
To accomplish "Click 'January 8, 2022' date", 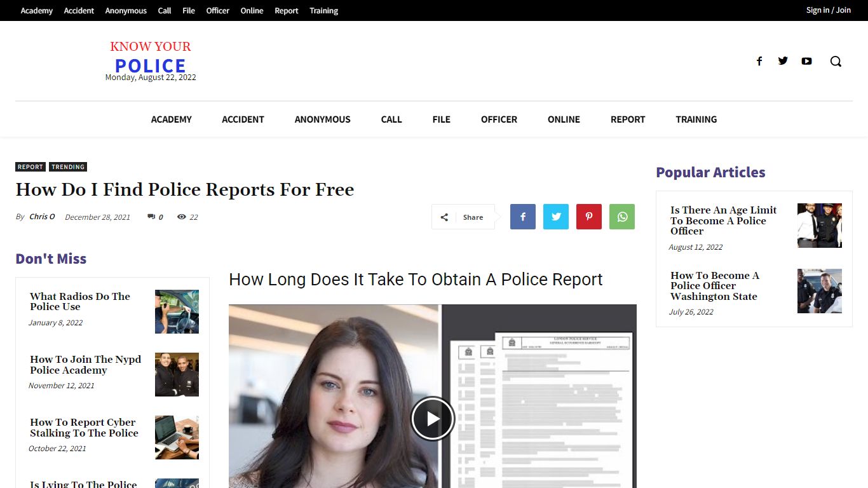I will (x=55, y=323).
